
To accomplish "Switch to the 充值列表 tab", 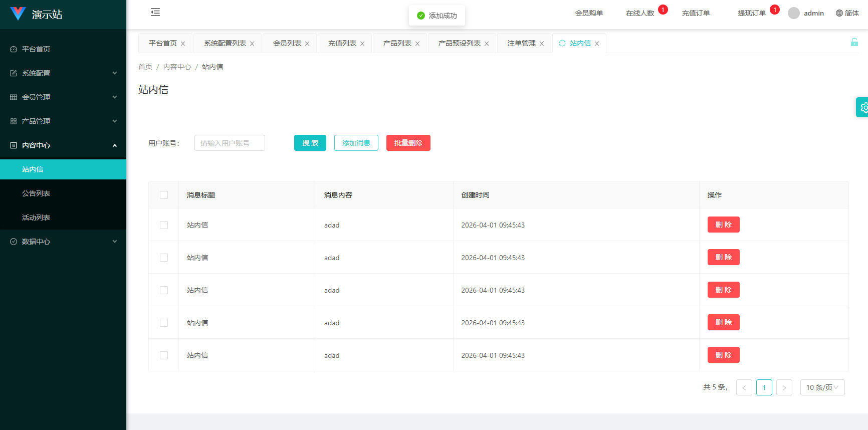I will 342,44.
